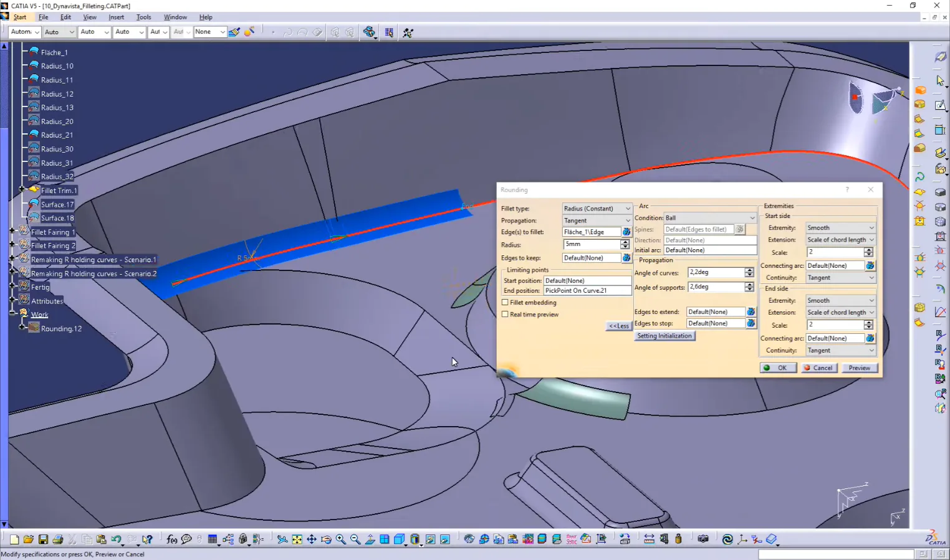950x560 pixels.
Task: Expand the Attributes tree node
Action: click(12, 300)
